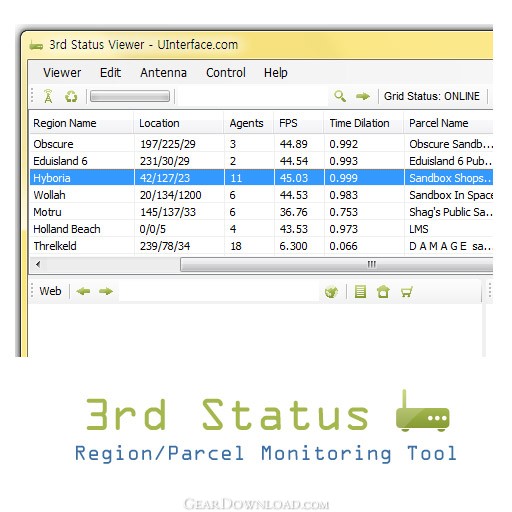Sort by Parcel Name column header
512x512 pixels.
[449, 123]
